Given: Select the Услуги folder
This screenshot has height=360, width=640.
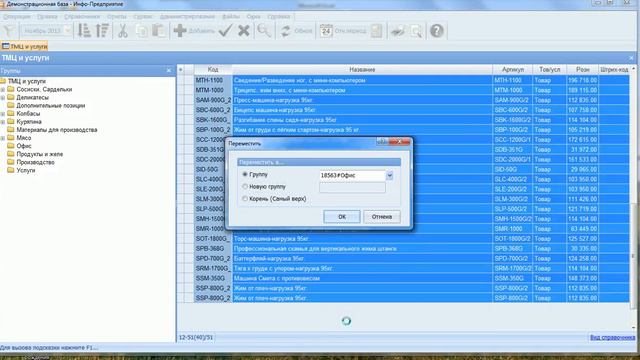Looking at the screenshot, I should click(x=26, y=170).
